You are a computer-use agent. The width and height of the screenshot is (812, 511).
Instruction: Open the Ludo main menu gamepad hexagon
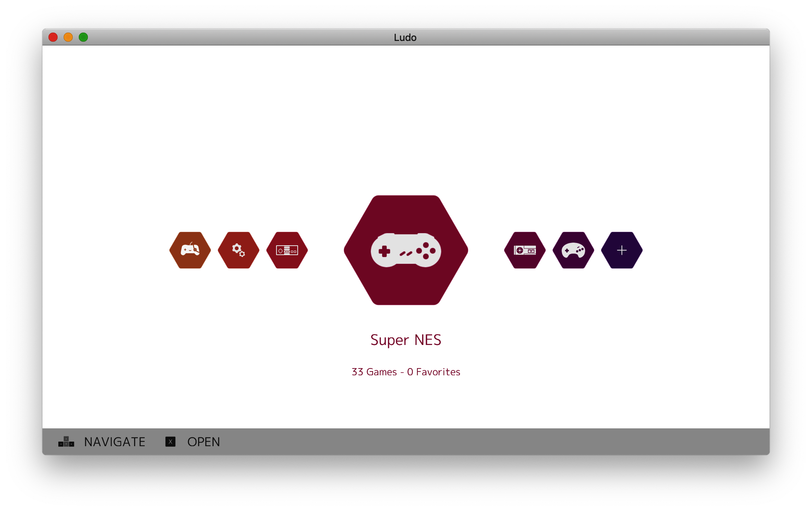[x=190, y=250]
